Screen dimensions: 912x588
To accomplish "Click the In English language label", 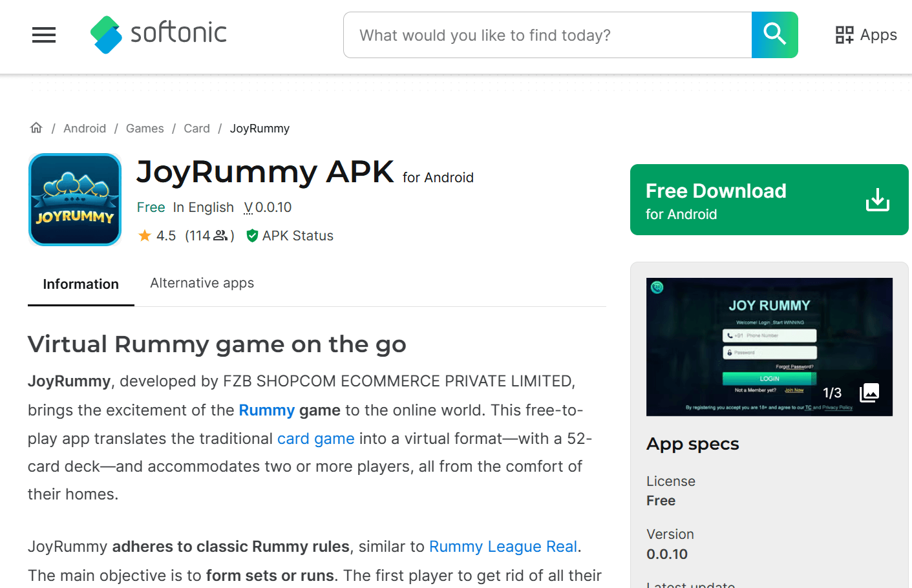I will pos(204,207).
